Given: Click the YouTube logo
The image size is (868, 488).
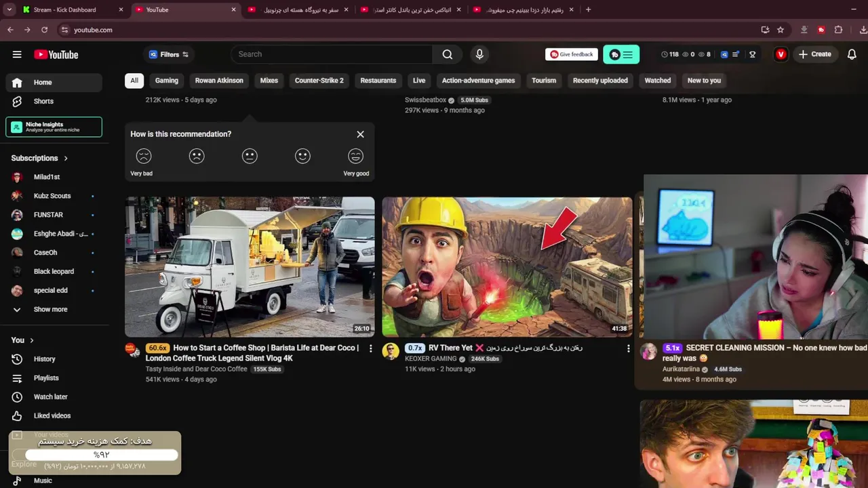Looking at the screenshot, I should point(56,54).
